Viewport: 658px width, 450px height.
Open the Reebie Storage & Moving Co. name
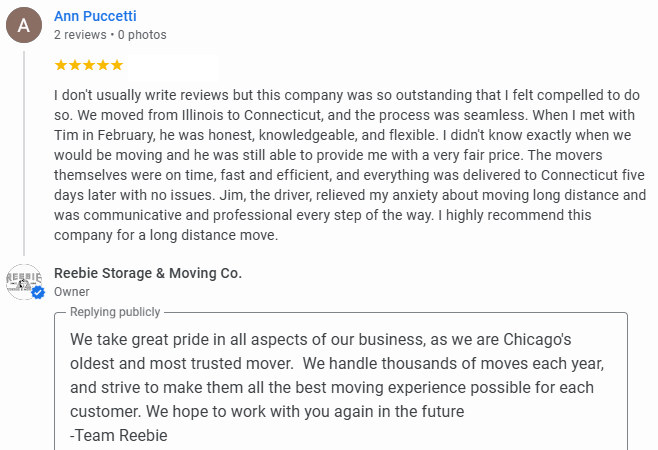pyautogui.click(x=148, y=273)
